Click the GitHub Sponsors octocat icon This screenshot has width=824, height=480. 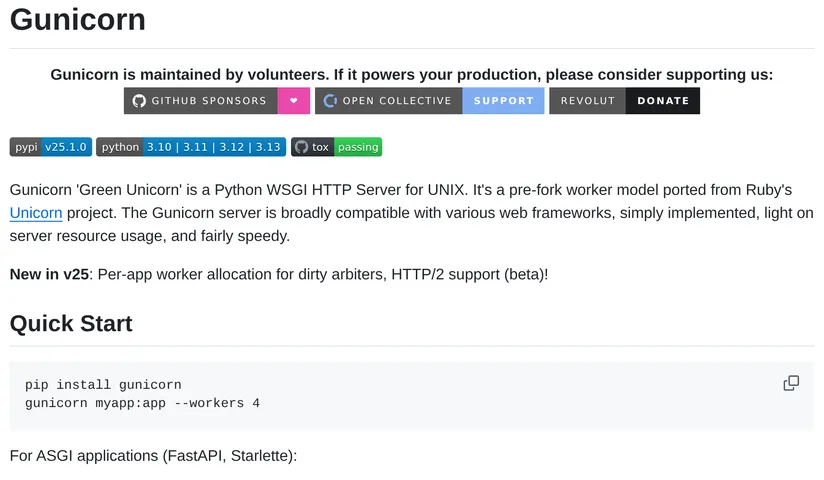pyautogui.click(x=139, y=101)
